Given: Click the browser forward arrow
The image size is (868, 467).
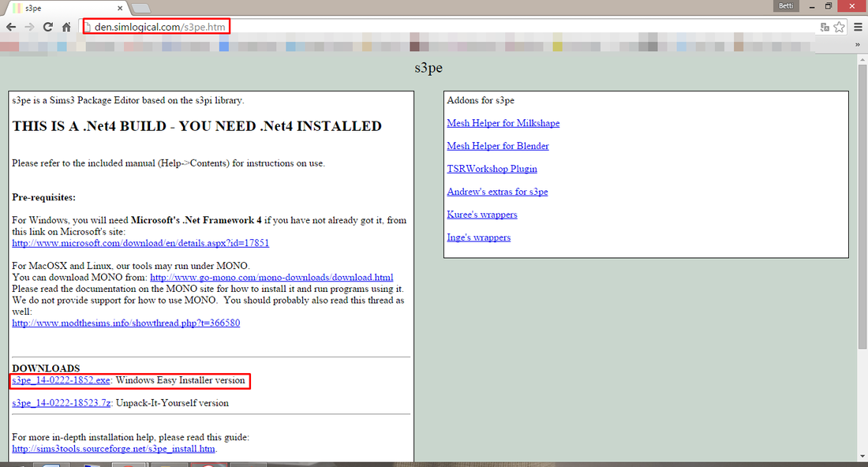Looking at the screenshot, I should click(x=29, y=27).
